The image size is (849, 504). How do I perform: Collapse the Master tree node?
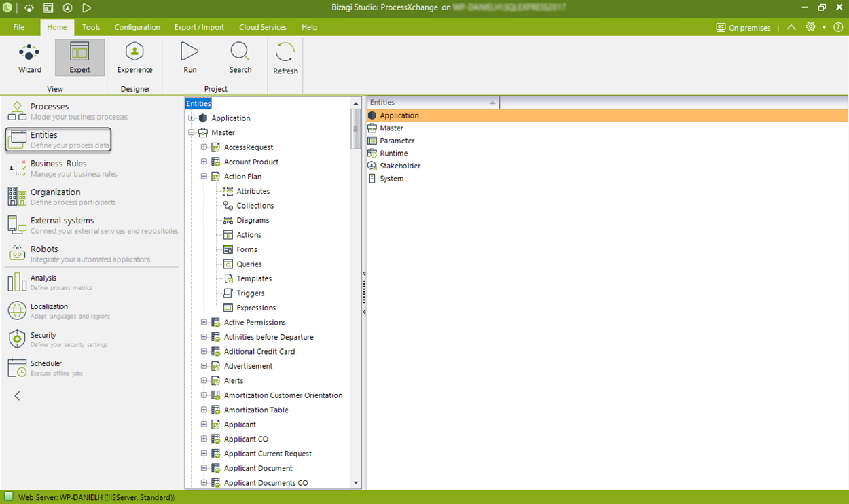(x=192, y=132)
